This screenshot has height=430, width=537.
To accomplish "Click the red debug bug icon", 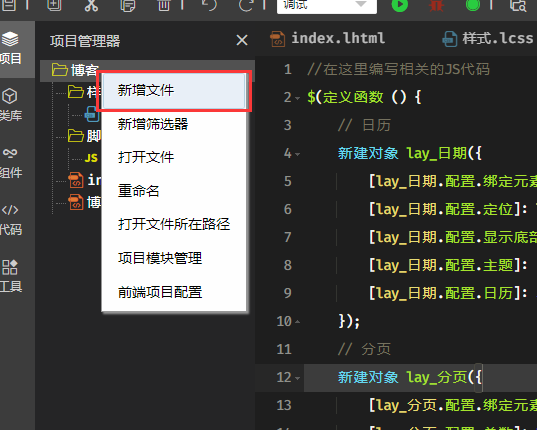I will coord(436,5).
